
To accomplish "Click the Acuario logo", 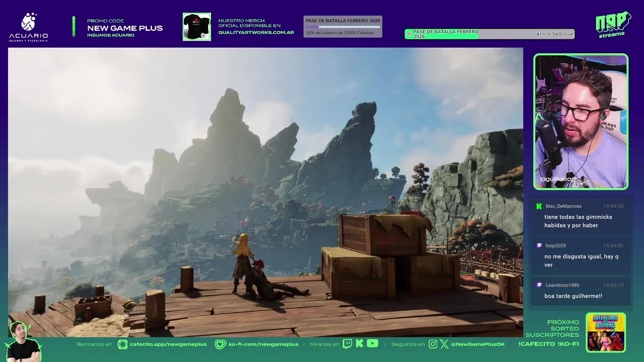I will 28,27.
